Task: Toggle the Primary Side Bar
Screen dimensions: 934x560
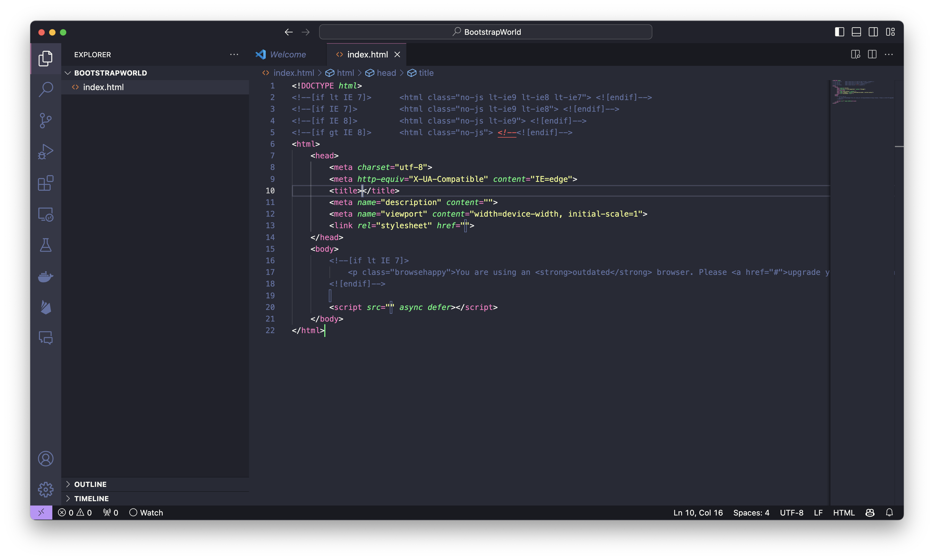Action: click(839, 32)
